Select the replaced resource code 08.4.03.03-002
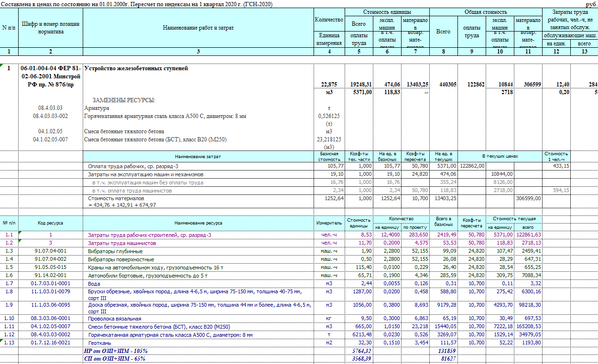 [51, 116]
